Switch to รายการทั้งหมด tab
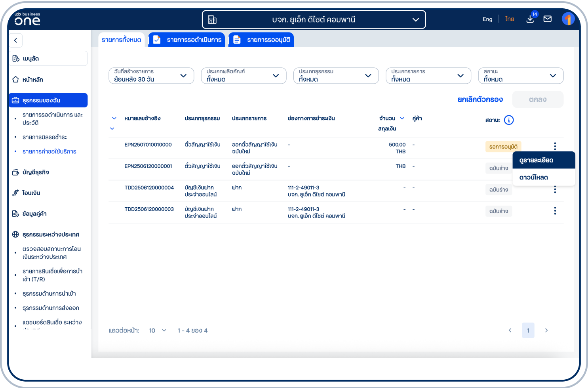 (x=122, y=40)
